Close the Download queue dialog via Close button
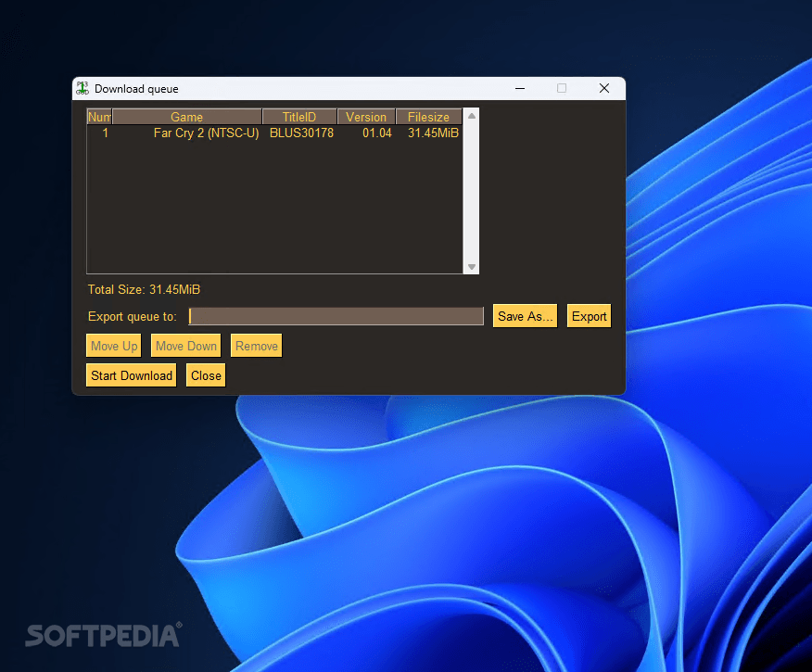 206,375
